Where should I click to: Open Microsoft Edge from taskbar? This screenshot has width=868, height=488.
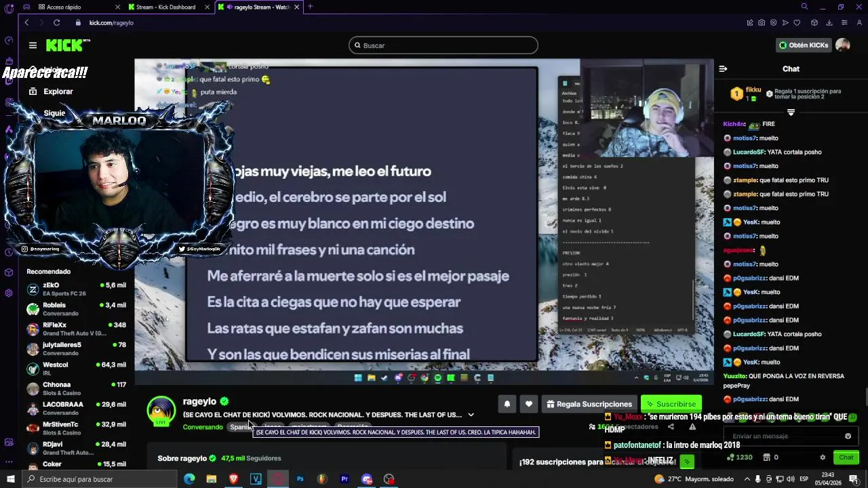tap(189, 479)
